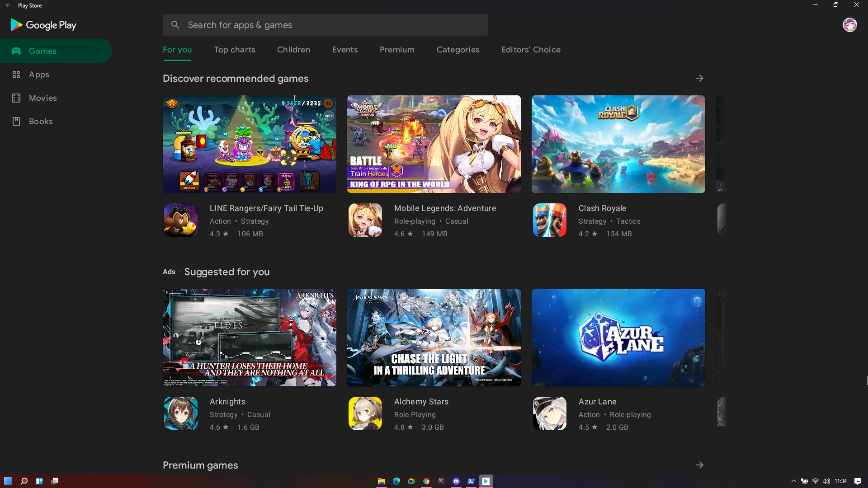The height and width of the screenshot is (488, 868).
Task: Open the Azur Lane app icon
Action: tap(549, 413)
